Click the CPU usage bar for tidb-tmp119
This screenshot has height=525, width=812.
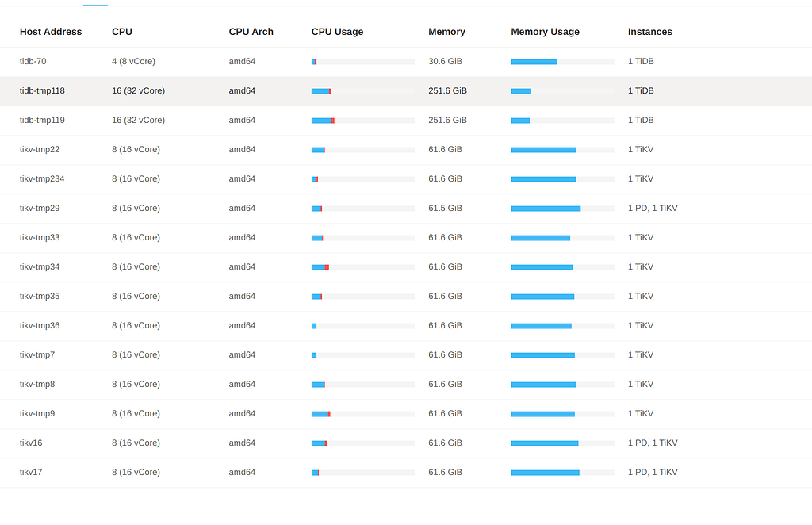(x=362, y=121)
